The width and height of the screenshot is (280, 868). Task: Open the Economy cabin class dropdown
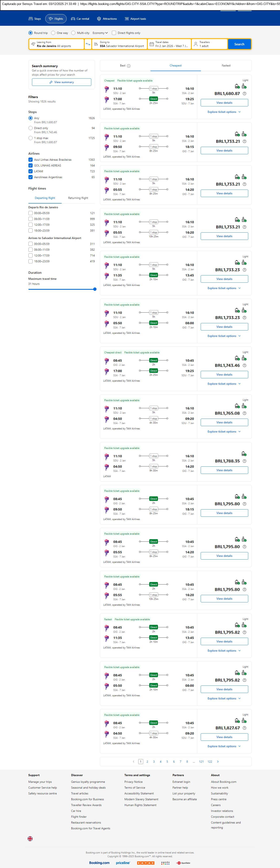[100, 33]
